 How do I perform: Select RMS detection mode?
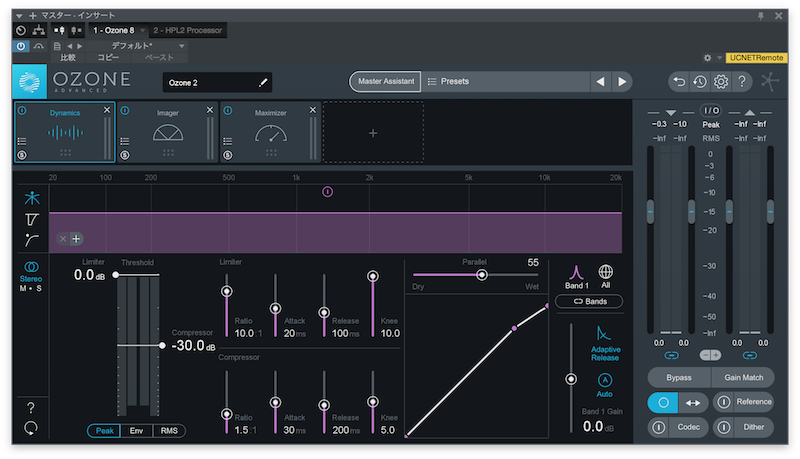click(x=169, y=430)
